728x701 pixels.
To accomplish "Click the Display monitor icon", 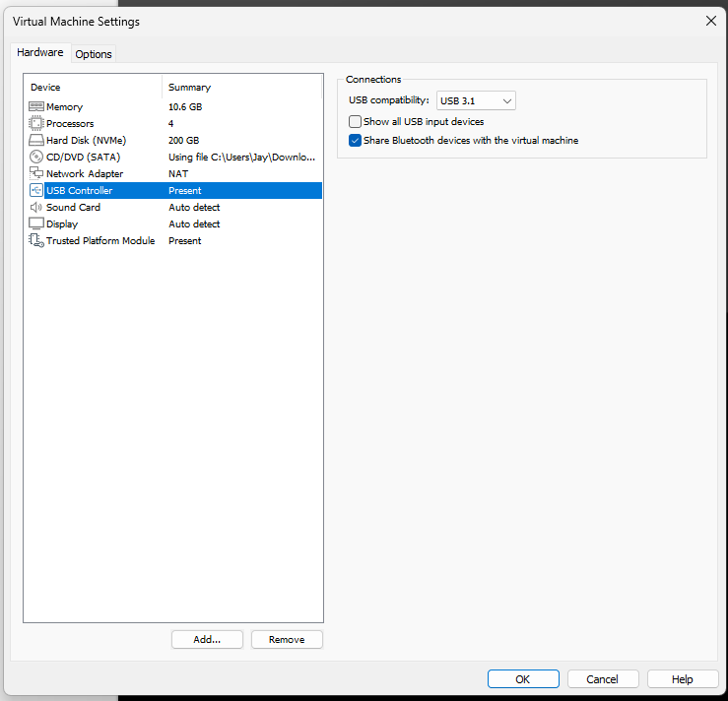I will click(36, 223).
